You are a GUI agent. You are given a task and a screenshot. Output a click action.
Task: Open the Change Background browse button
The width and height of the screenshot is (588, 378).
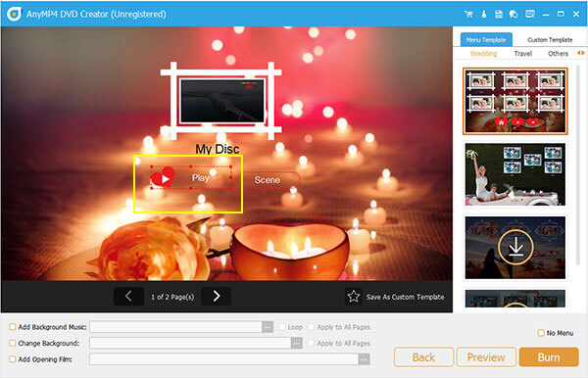click(297, 343)
